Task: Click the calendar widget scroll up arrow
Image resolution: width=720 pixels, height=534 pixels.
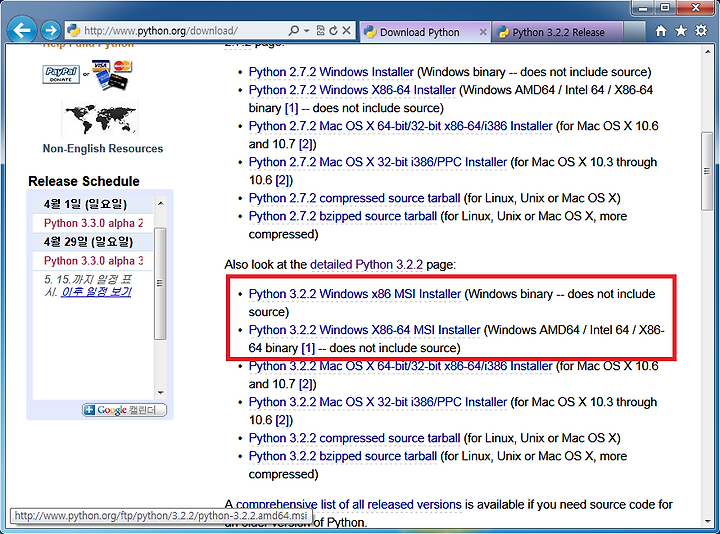Action: tap(160, 203)
